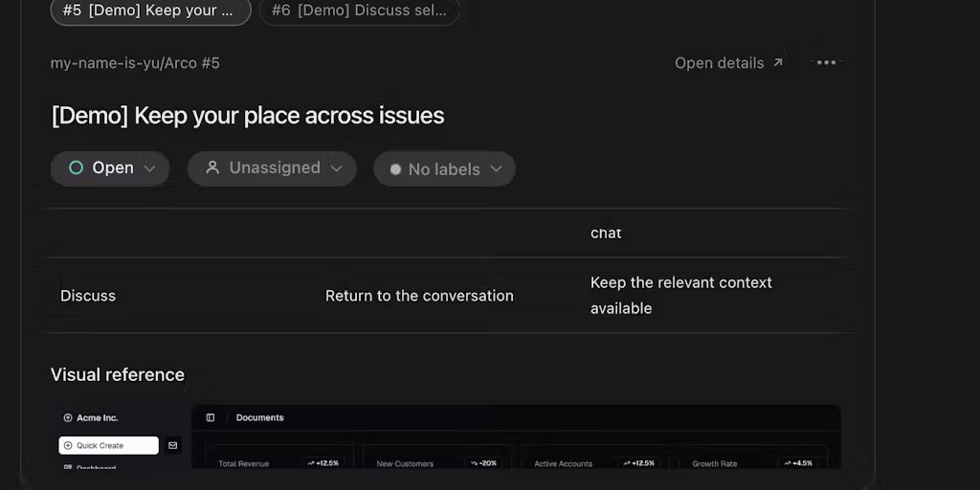This screenshot has height=490, width=980.
Task: Click the issue title Keep your place across issues
Action: 248,116
